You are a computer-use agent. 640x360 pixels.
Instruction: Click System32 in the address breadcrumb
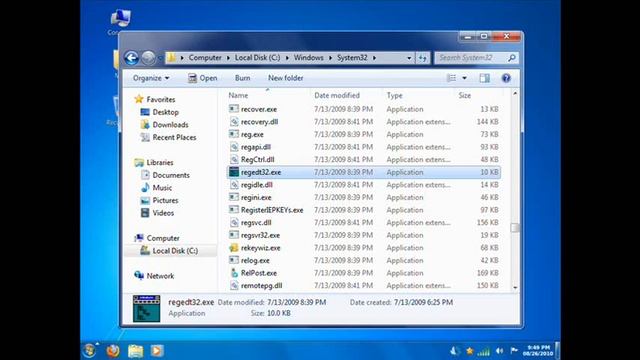coord(352,58)
